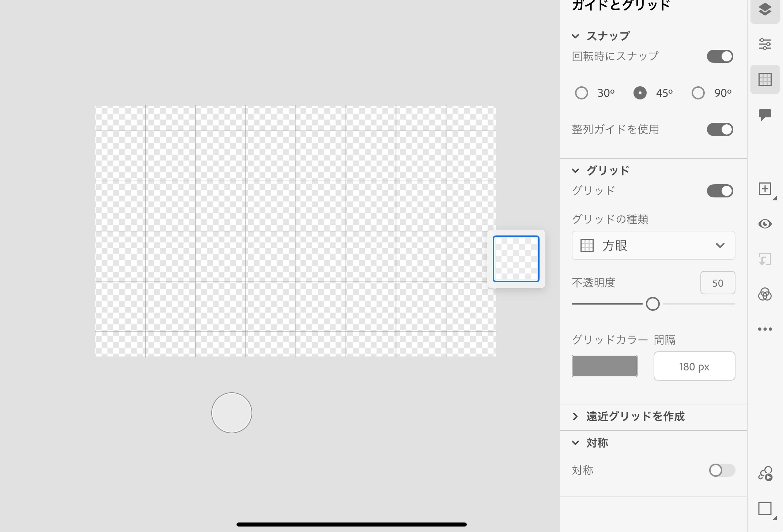The height and width of the screenshot is (532, 783).
Task: Open the Comments speech bubble icon
Action: (x=765, y=114)
